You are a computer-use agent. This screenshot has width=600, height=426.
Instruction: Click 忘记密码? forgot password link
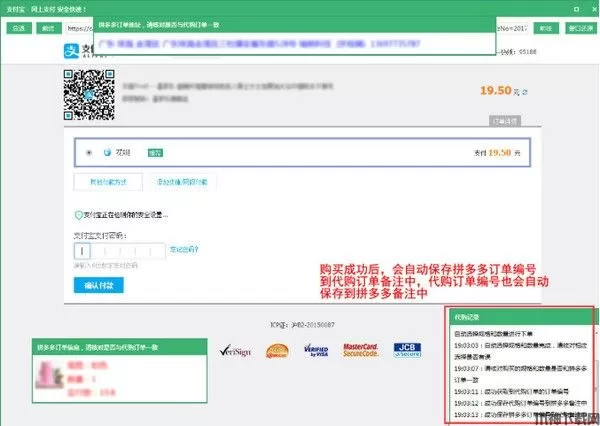(x=184, y=250)
